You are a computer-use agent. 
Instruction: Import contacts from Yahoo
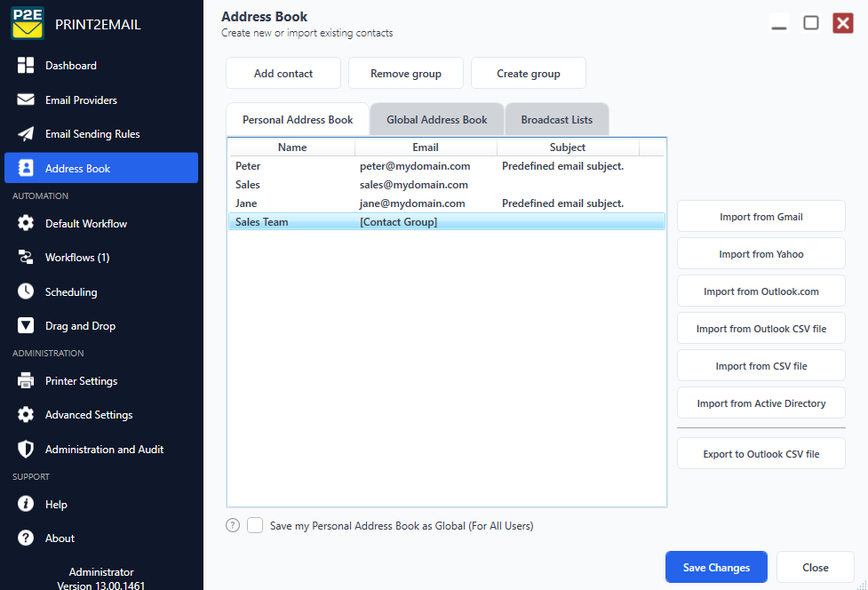pos(760,253)
